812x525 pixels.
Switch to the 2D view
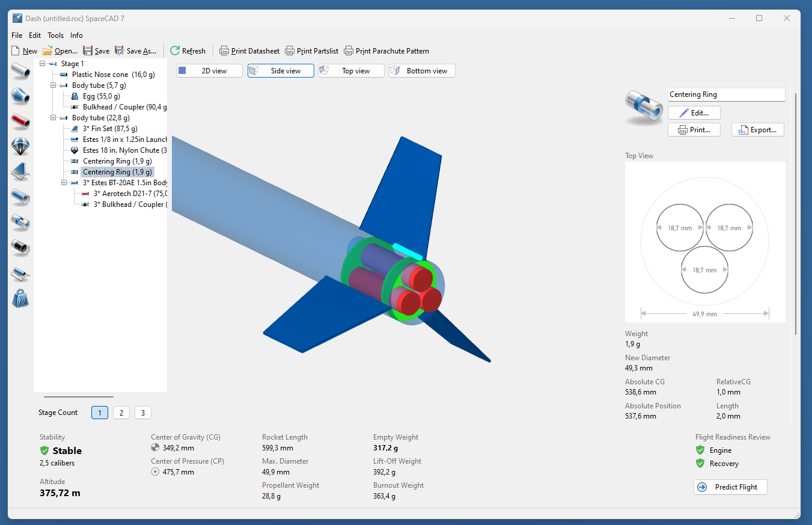click(209, 71)
